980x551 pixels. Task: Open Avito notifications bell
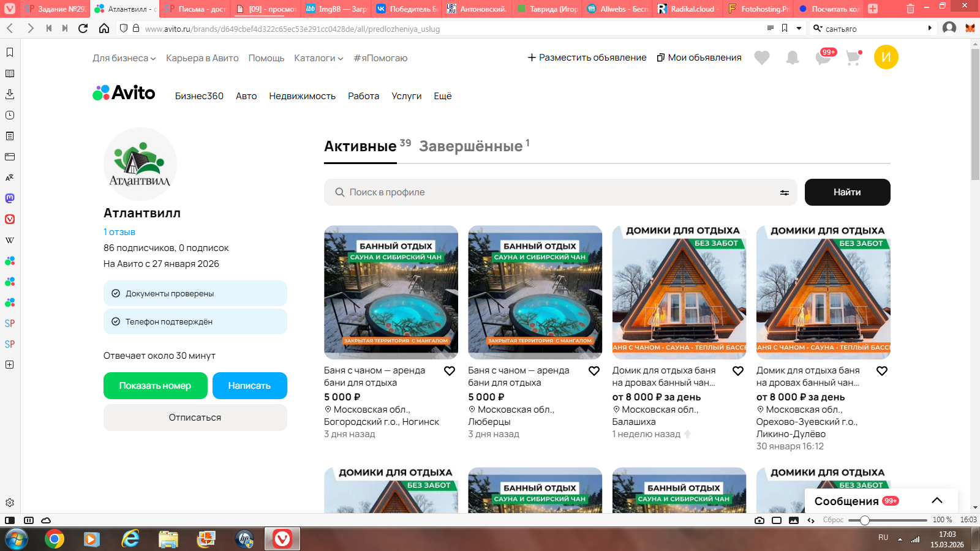coord(793,58)
